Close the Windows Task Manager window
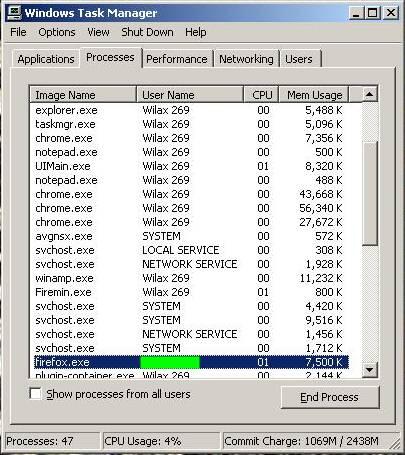The height and width of the screenshot is (455, 405). (x=390, y=13)
